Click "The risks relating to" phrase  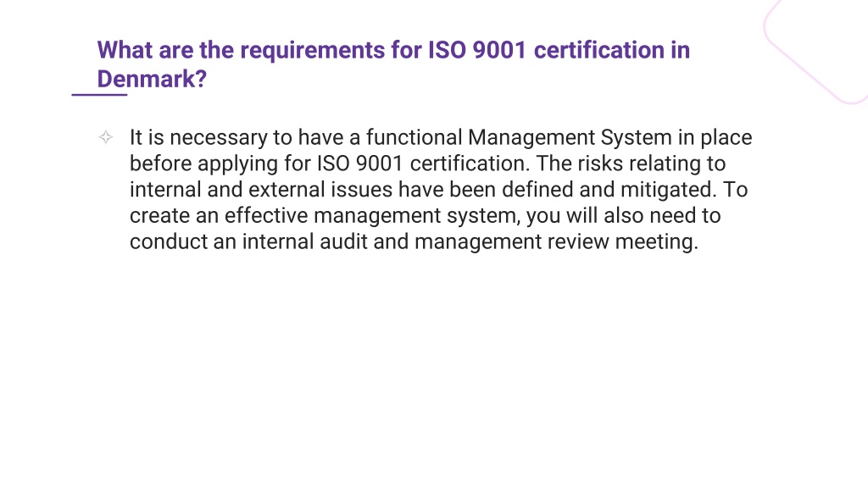[x=631, y=164]
